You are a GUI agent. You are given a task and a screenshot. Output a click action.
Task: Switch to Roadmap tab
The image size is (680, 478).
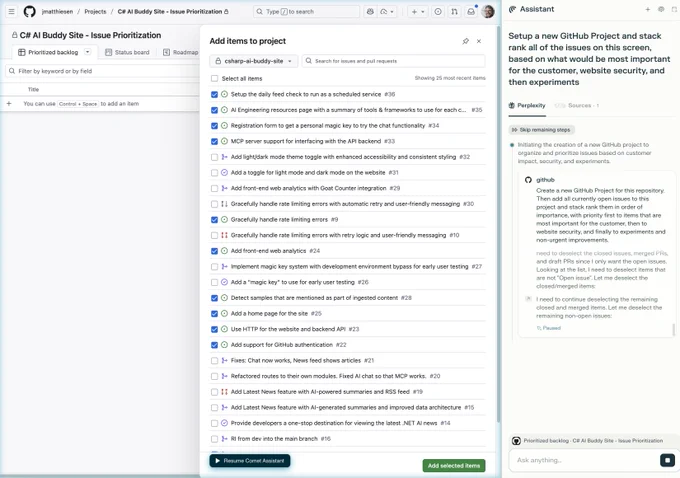(x=180, y=52)
